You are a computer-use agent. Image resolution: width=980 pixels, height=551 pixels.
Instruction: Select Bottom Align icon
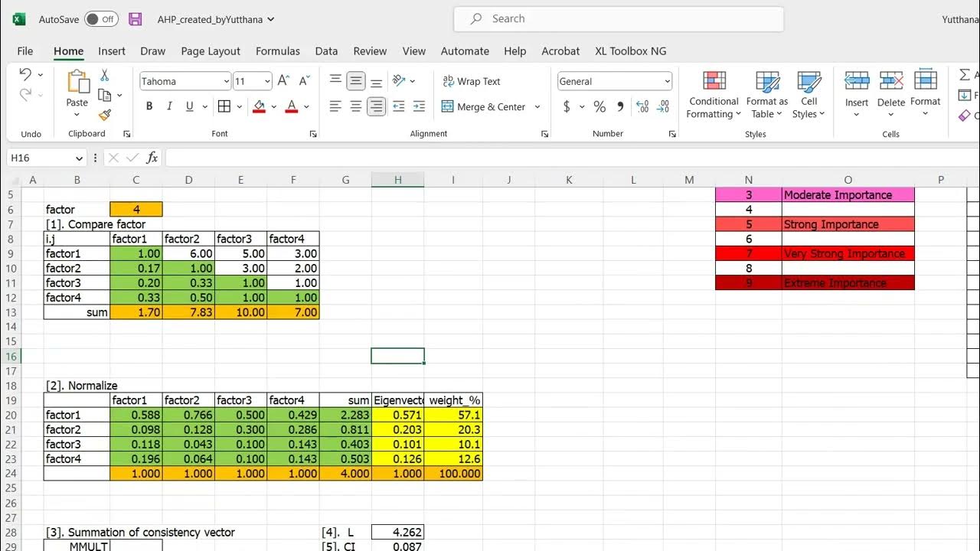click(376, 81)
